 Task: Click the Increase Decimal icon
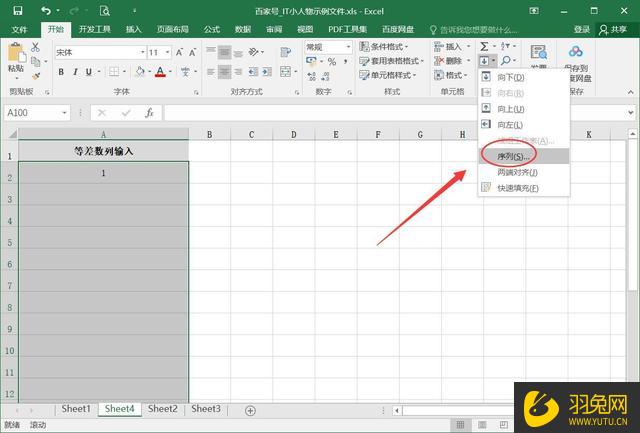point(311,76)
